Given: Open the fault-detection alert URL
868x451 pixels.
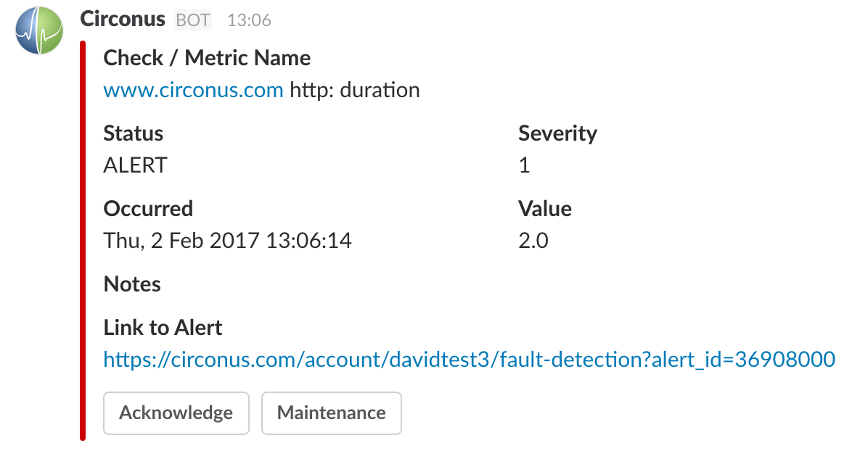Looking at the screenshot, I should coord(469,359).
